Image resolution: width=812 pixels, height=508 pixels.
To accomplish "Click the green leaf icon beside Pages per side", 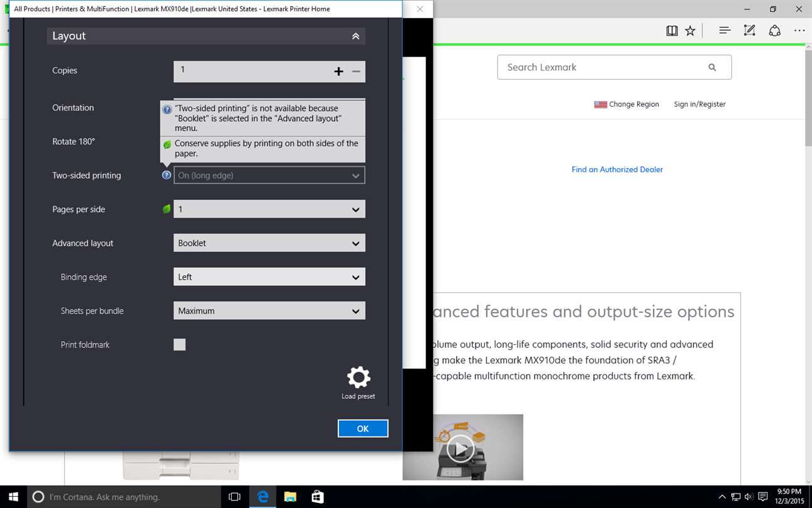I will point(166,209).
